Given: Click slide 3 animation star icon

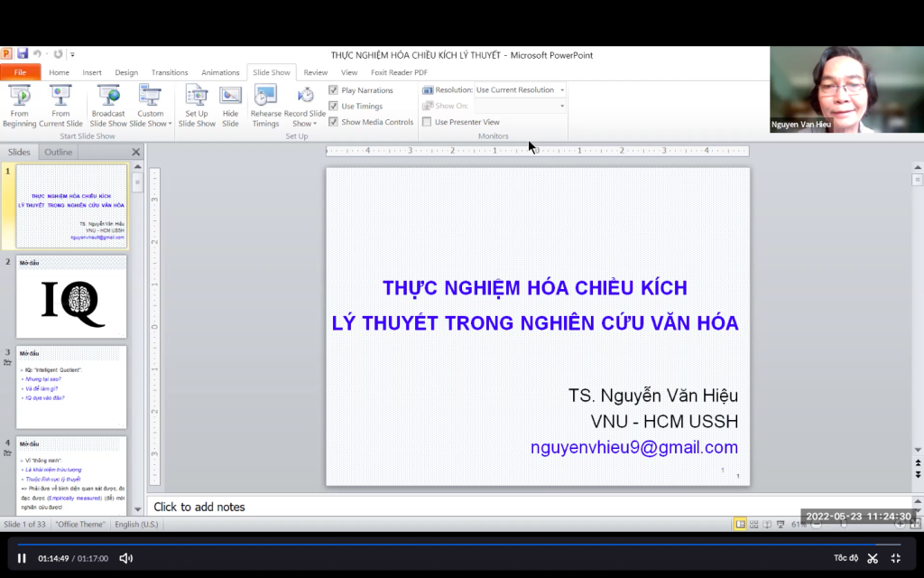Looking at the screenshot, I should 7,363.
